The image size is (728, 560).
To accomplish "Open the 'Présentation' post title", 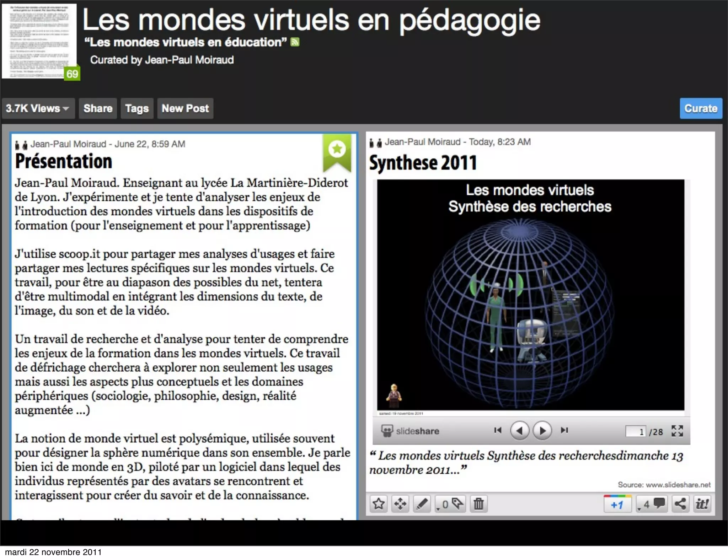I will [x=63, y=161].
